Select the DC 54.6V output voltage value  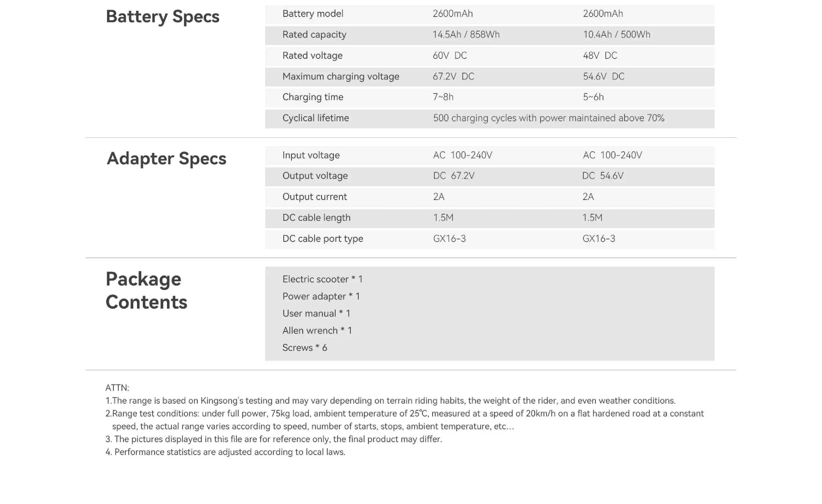pyautogui.click(x=603, y=176)
